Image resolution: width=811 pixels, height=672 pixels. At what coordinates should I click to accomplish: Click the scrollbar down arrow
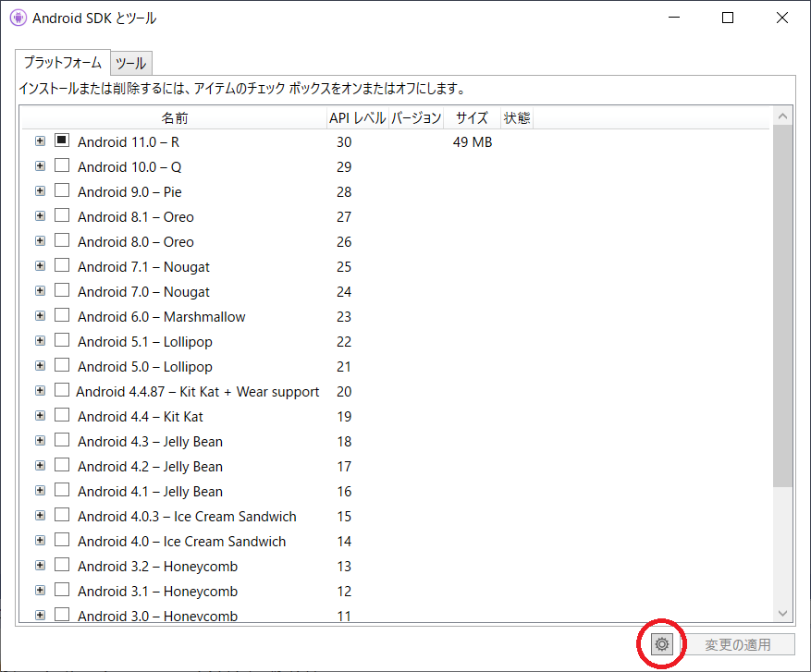782,613
